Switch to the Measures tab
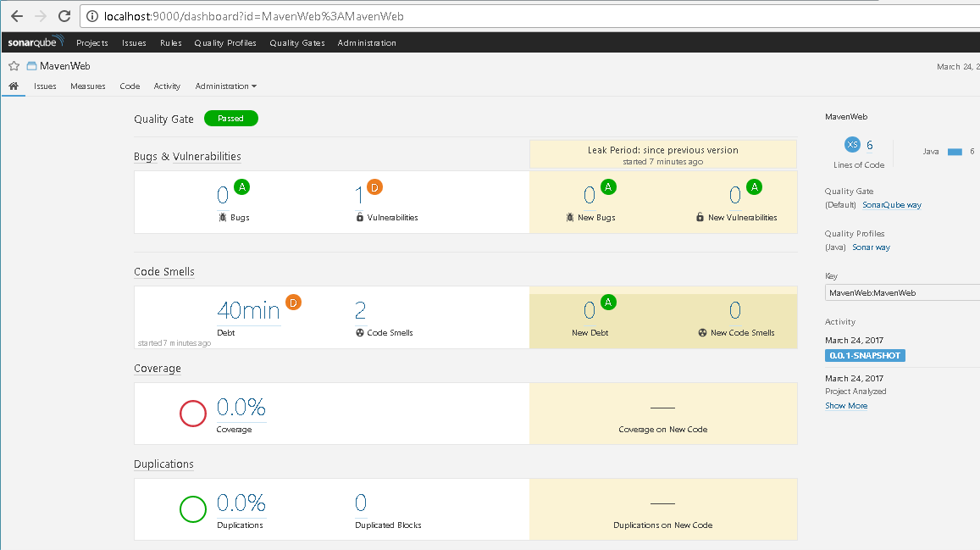This screenshot has width=980, height=550. click(x=88, y=86)
